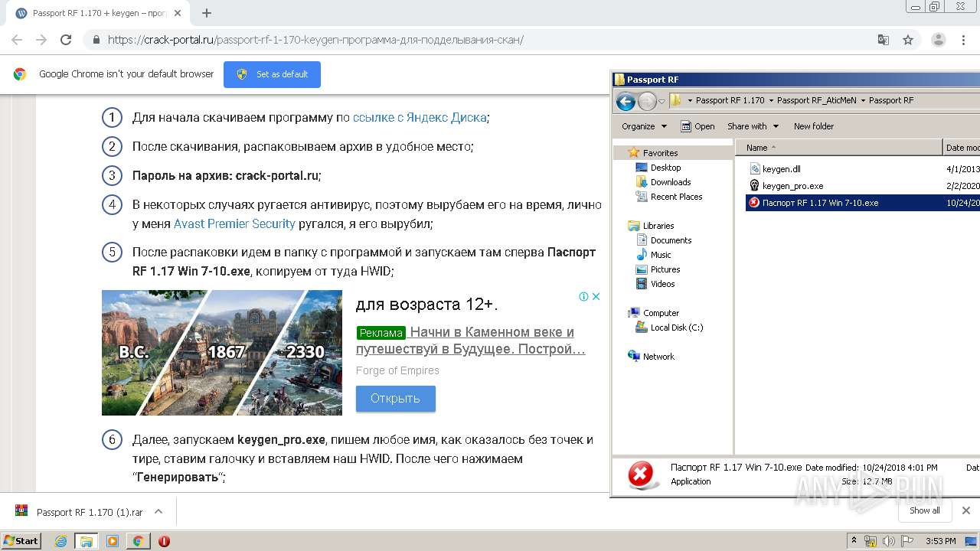Click the blue Открыть ad button

pyautogui.click(x=395, y=399)
